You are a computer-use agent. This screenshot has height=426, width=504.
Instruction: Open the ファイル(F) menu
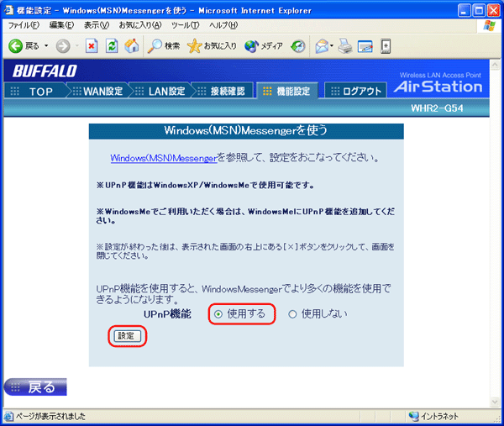click(x=24, y=25)
